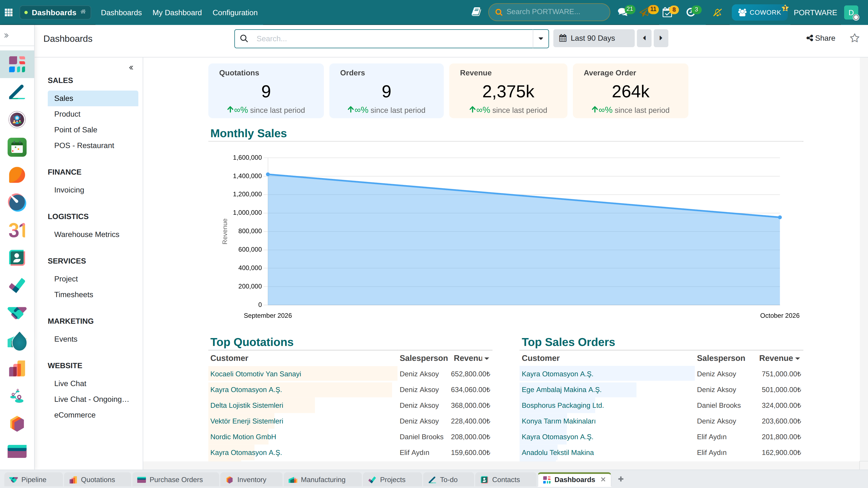The height and width of the screenshot is (488, 868).
Task: Open the Calendar 31 app icon in sidebar
Action: pos(17,230)
